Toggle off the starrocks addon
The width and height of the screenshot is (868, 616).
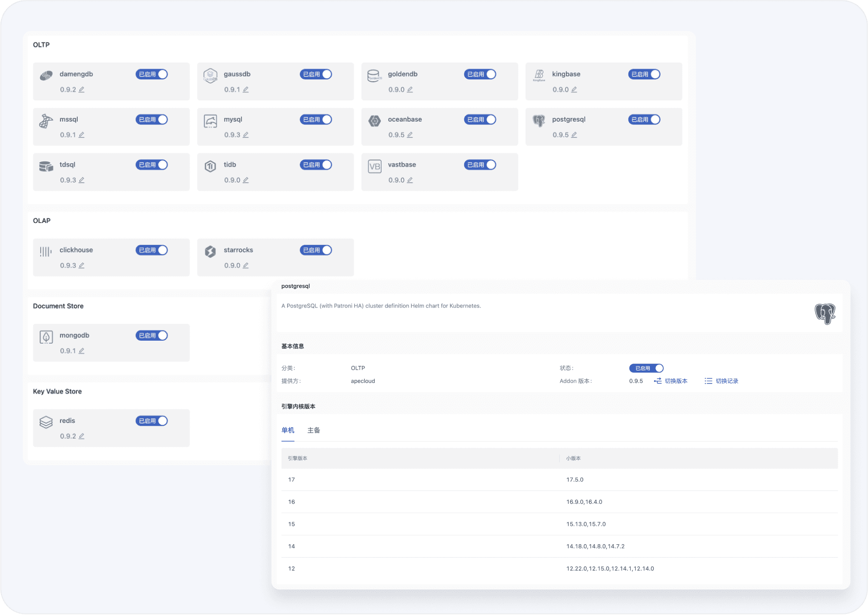(x=316, y=250)
